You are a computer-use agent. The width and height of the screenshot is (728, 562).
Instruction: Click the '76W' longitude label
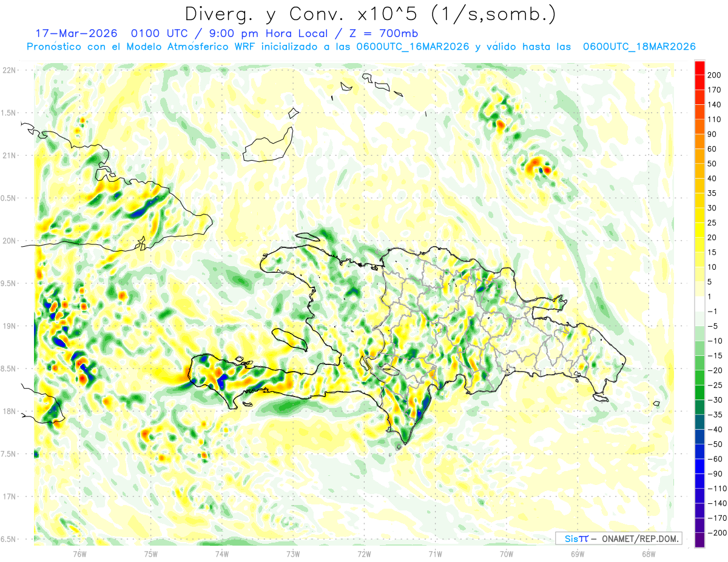click(79, 554)
